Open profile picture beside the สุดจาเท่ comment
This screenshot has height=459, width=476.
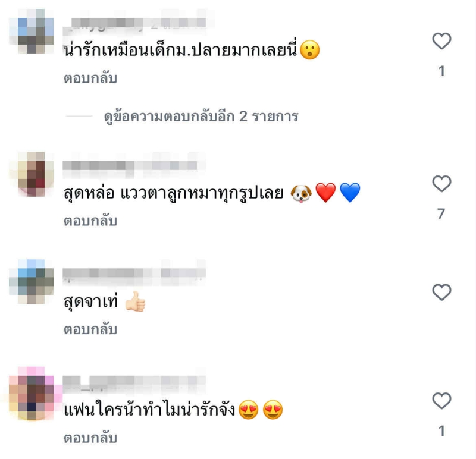pos(32,282)
